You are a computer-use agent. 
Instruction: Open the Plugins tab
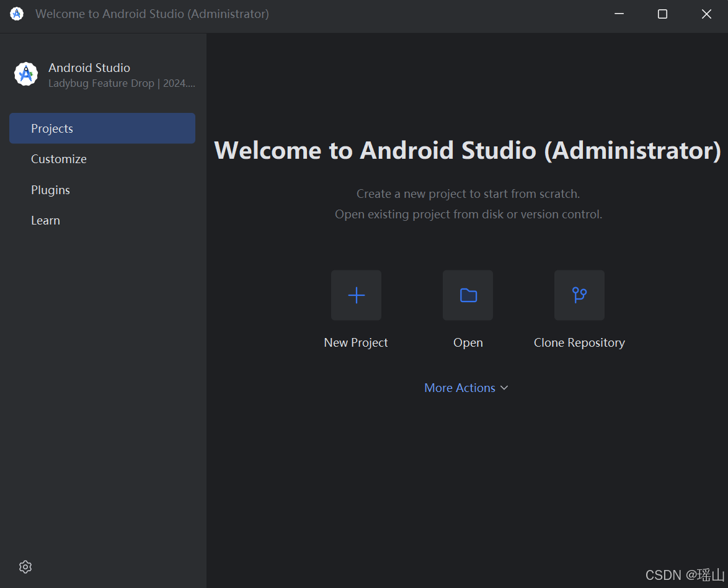102,190
